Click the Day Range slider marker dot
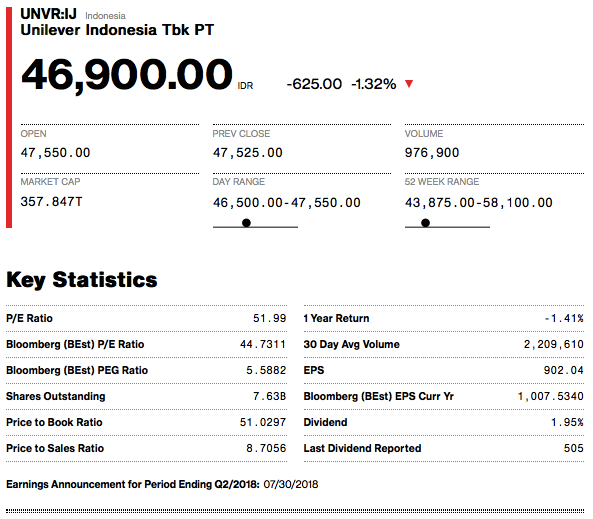The image size is (593, 519). click(246, 223)
